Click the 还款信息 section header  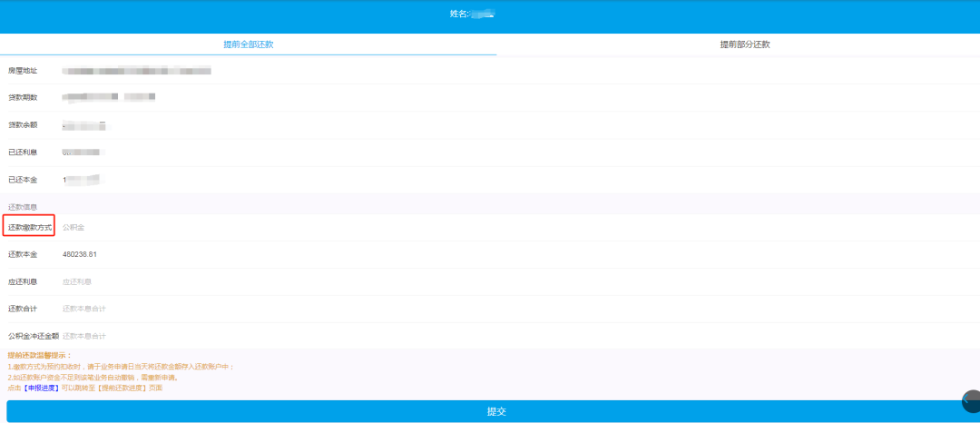pyautogui.click(x=23, y=206)
